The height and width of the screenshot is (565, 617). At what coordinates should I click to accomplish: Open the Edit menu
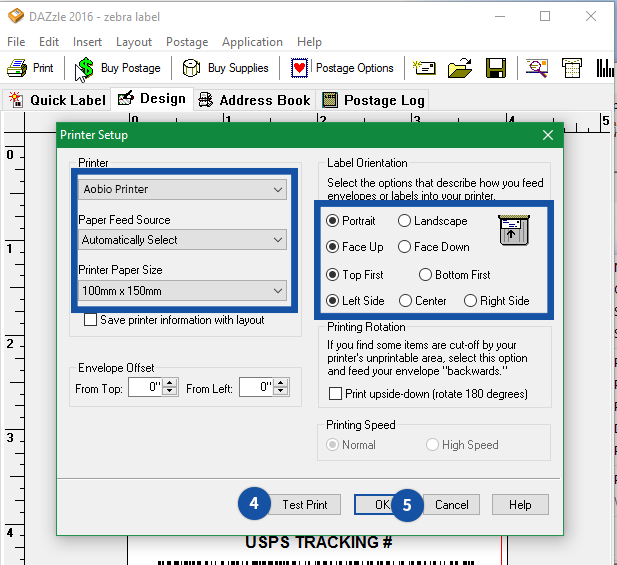point(49,42)
